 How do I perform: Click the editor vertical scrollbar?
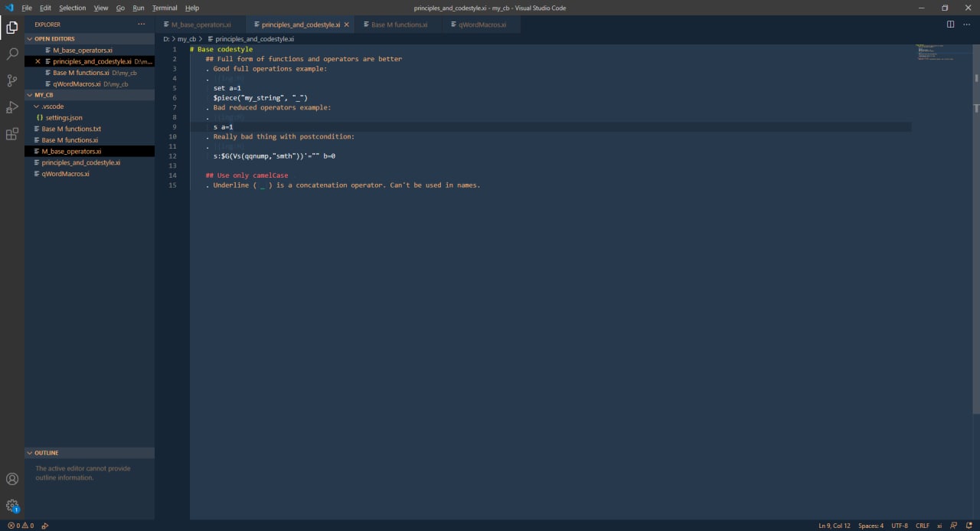(x=976, y=230)
